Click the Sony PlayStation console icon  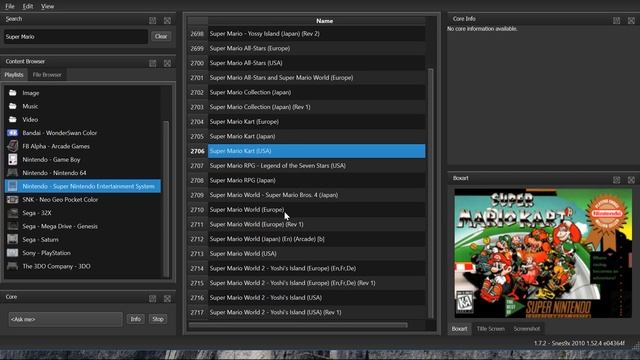coord(13,253)
